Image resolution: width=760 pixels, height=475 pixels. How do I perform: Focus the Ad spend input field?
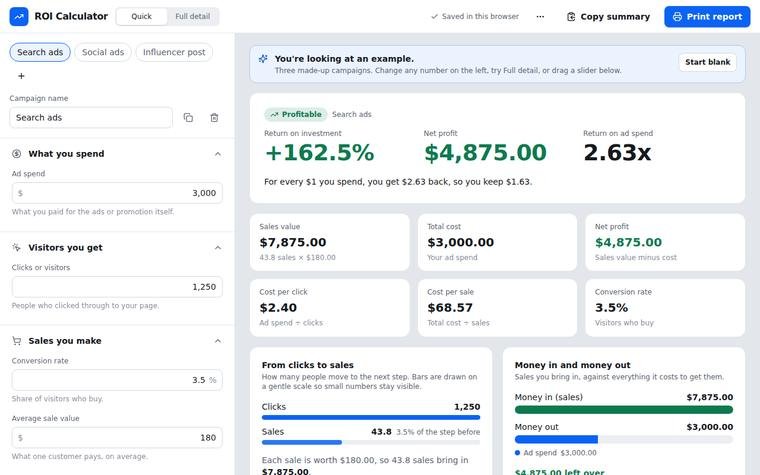pyautogui.click(x=117, y=193)
